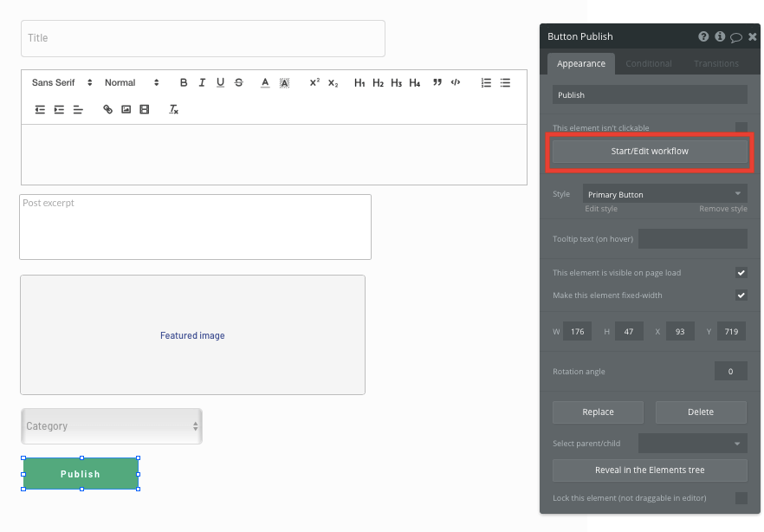This screenshot has height=532, width=764.
Task: Click the Start/Edit workflow button
Action: [649, 151]
